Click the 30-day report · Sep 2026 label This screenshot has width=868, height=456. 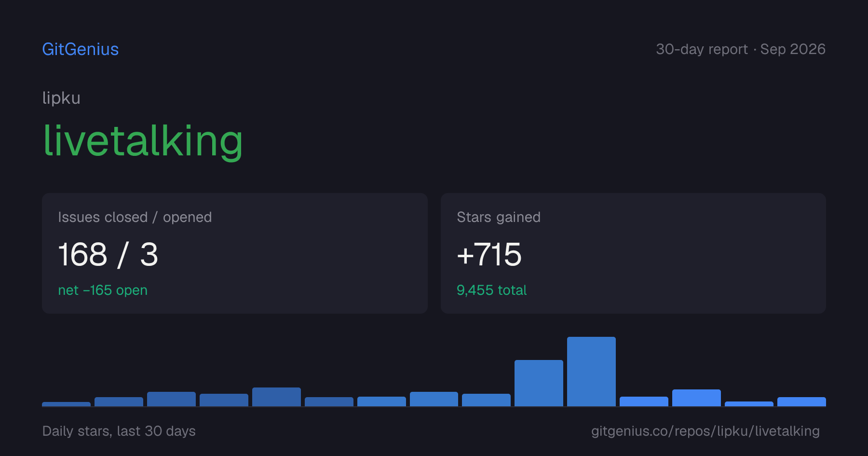pyautogui.click(x=741, y=49)
